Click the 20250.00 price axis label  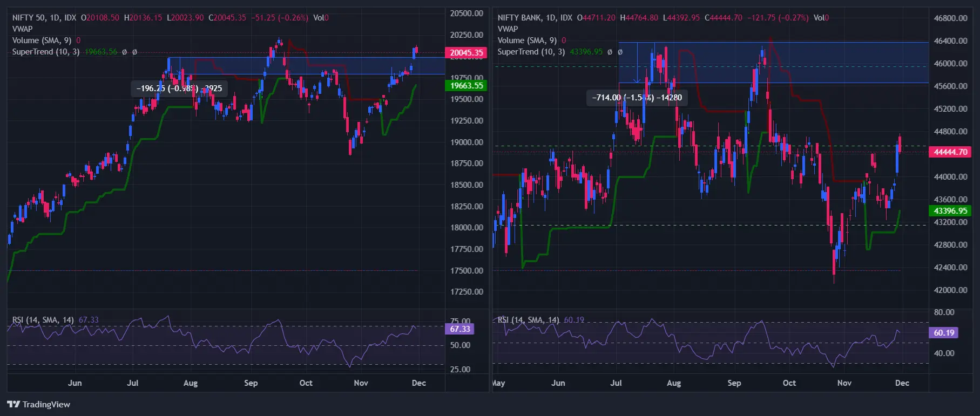pyautogui.click(x=467, y=35)
